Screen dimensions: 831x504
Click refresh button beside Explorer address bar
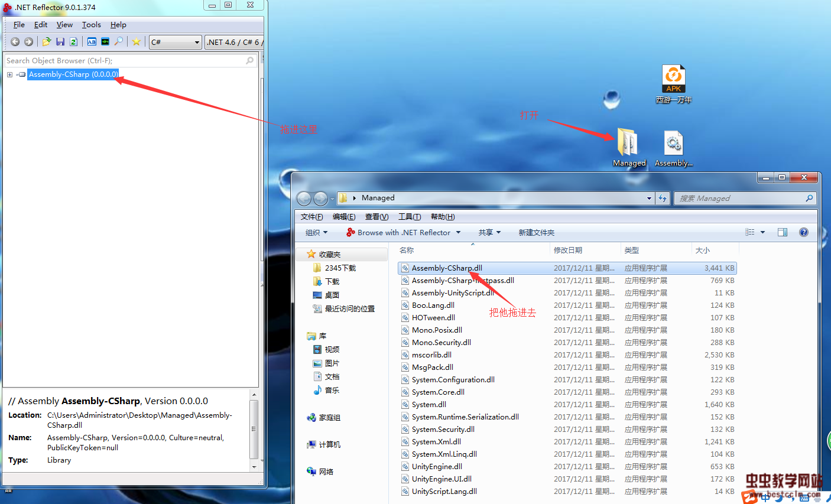click(663, 199)
